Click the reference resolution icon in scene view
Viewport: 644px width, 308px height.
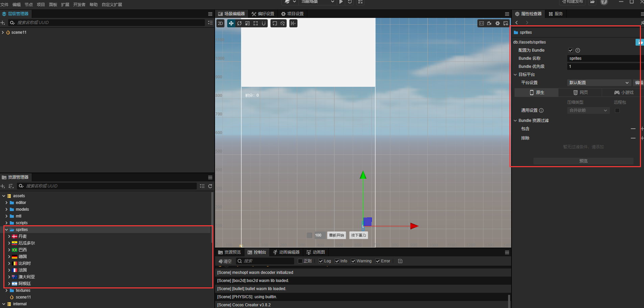click(481, 23)
